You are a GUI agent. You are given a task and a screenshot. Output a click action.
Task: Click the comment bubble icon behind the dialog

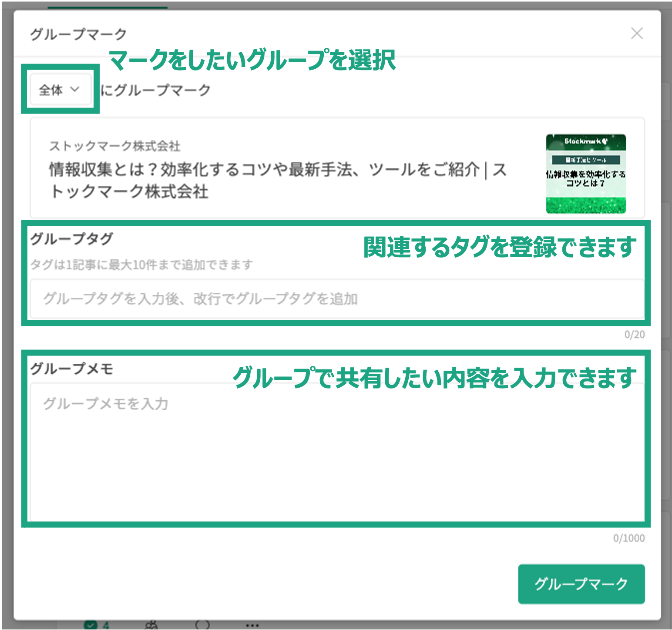pyautogui.click(x=202, y=625)
